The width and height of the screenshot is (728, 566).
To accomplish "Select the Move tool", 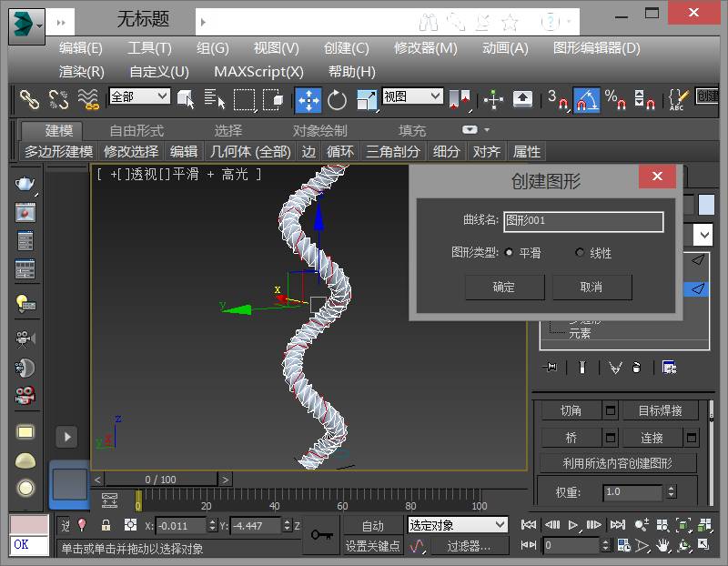I will tap(308, 100).
